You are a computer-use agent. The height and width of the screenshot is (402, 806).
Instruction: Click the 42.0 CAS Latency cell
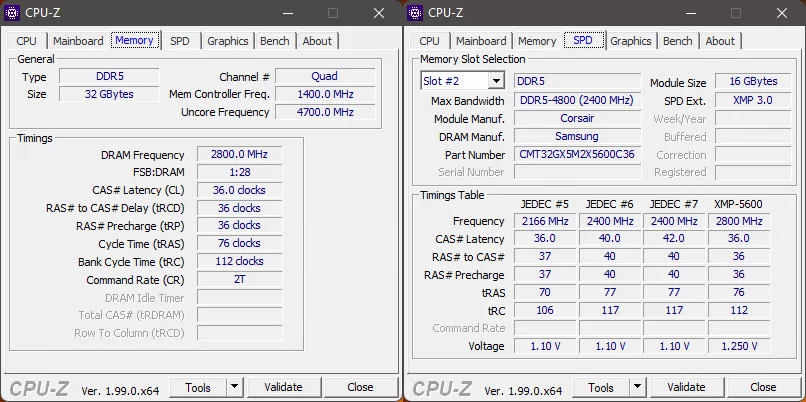tap(674, 239)
